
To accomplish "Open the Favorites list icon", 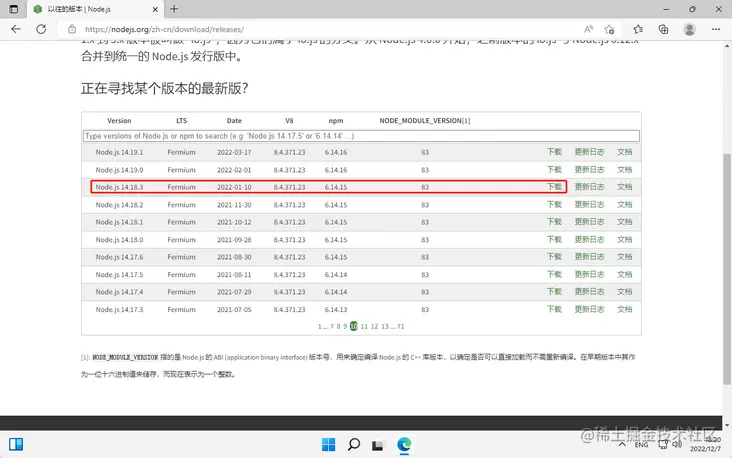I will coord(638,29).
